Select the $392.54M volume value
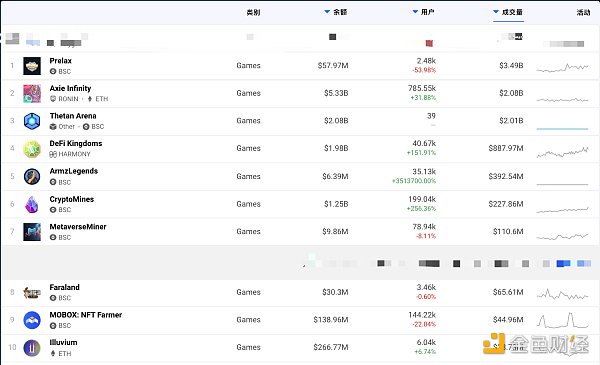The height and width of the screenshot is (365, 600). (x=506, y=176)
